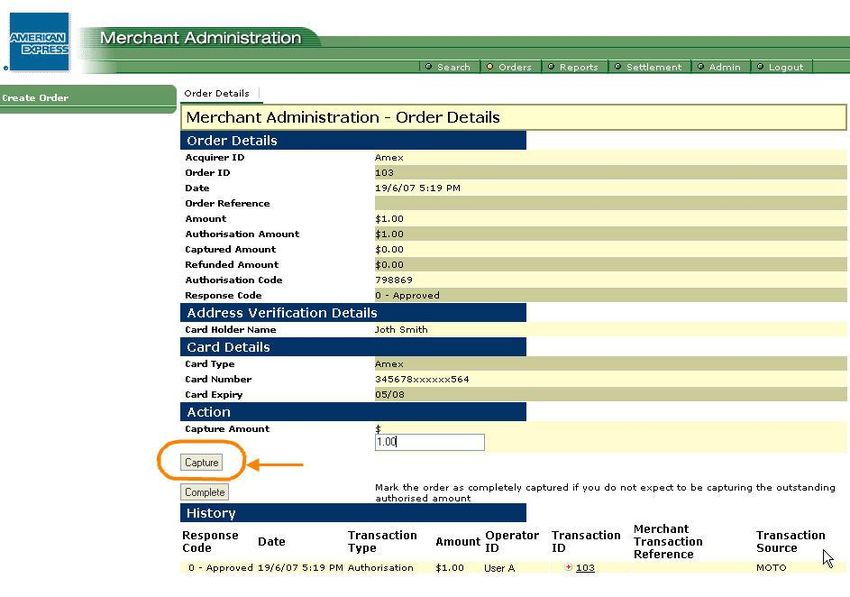This screenshot has height=597, width=850.
Task: Click the Card Details section heading
Action: click(x=353, y=347)
